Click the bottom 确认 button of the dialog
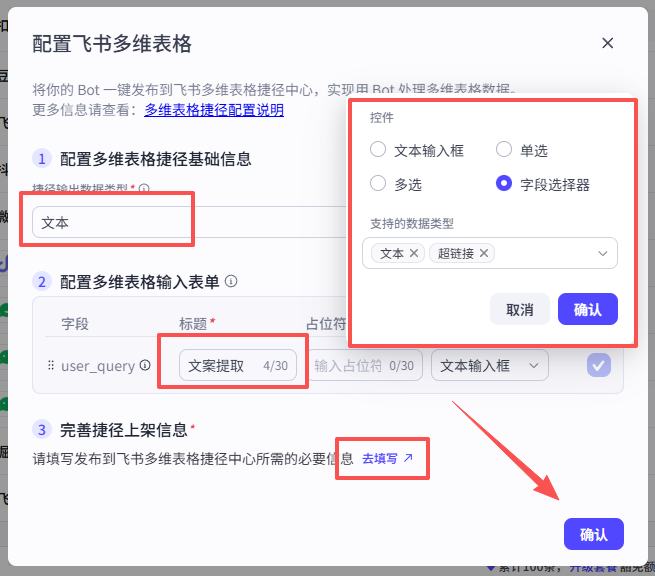This screenshot has width=655, height=576. pos(594,534)
